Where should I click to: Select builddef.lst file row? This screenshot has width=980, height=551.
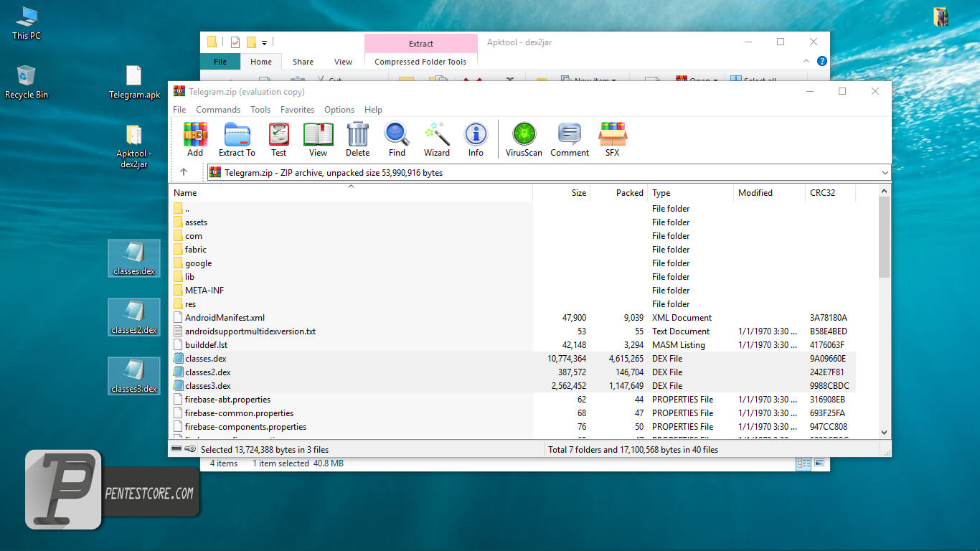click(x=512, y=345)
